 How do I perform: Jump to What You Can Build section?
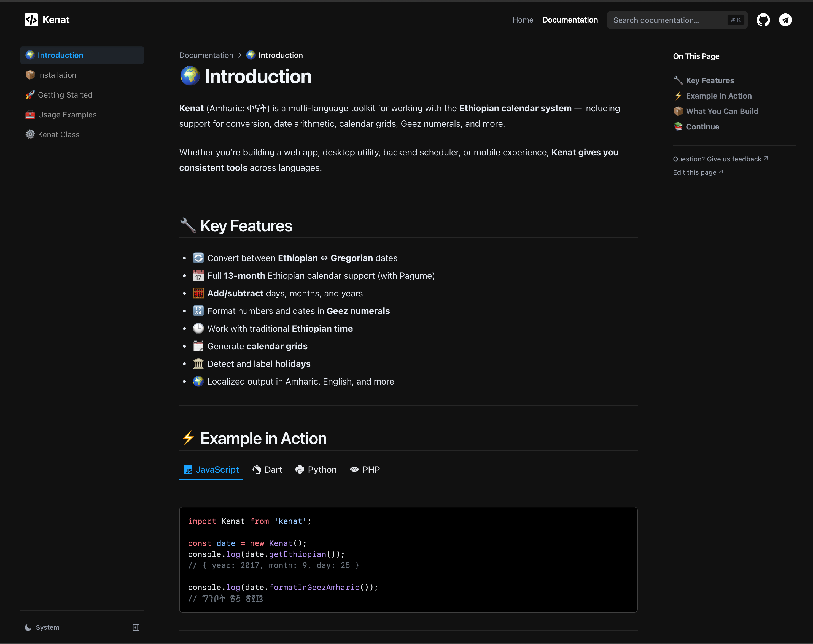click(722, 111)
